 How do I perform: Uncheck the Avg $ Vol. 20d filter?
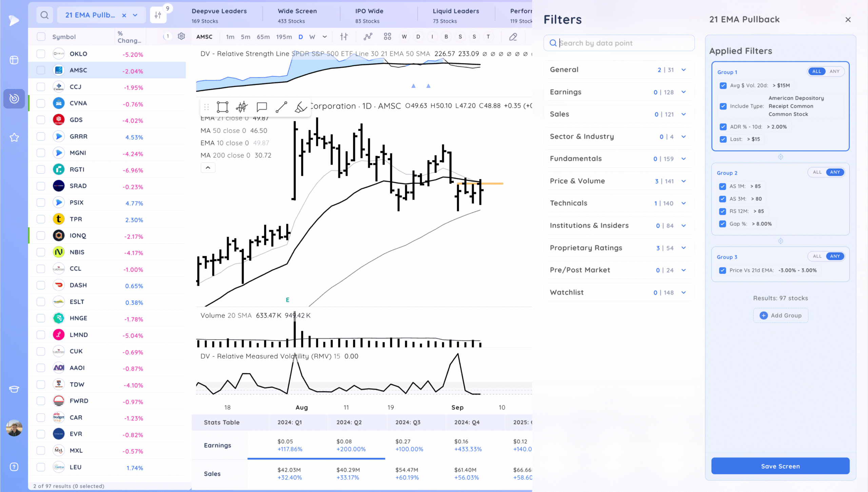tap(723, 86)
